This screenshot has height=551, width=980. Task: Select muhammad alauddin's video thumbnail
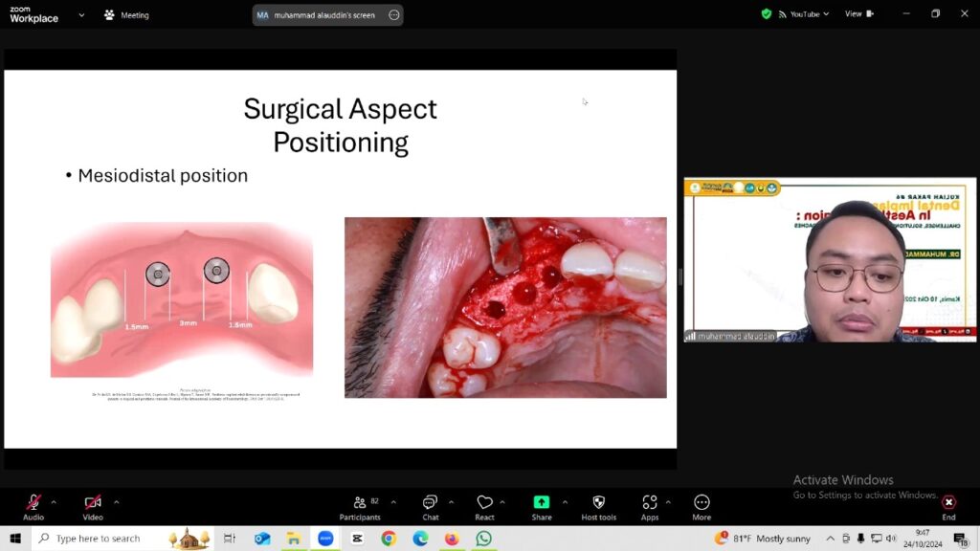point(830,260)
